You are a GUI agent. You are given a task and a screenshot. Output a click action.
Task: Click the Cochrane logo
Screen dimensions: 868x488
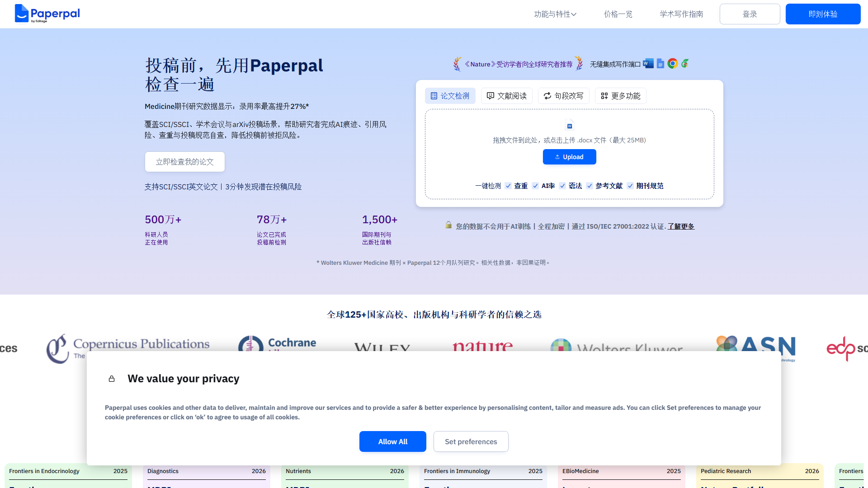coord(277,343)
